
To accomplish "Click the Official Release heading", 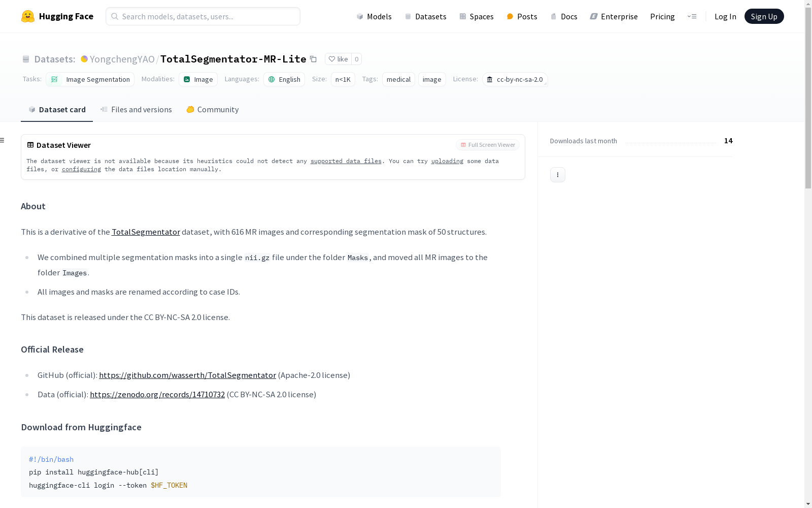I will tap(52, 350).
